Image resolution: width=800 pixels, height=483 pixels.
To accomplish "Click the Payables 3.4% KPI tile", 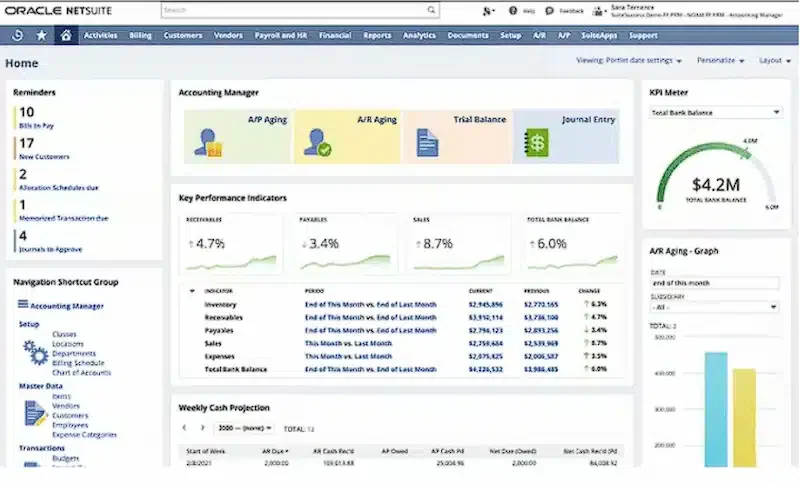I will [x=345, y=244].
